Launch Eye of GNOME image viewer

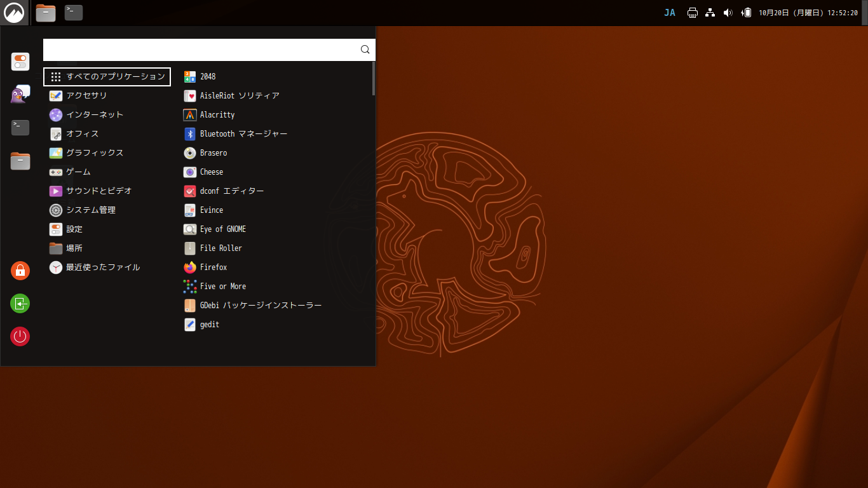pos(223,229)
